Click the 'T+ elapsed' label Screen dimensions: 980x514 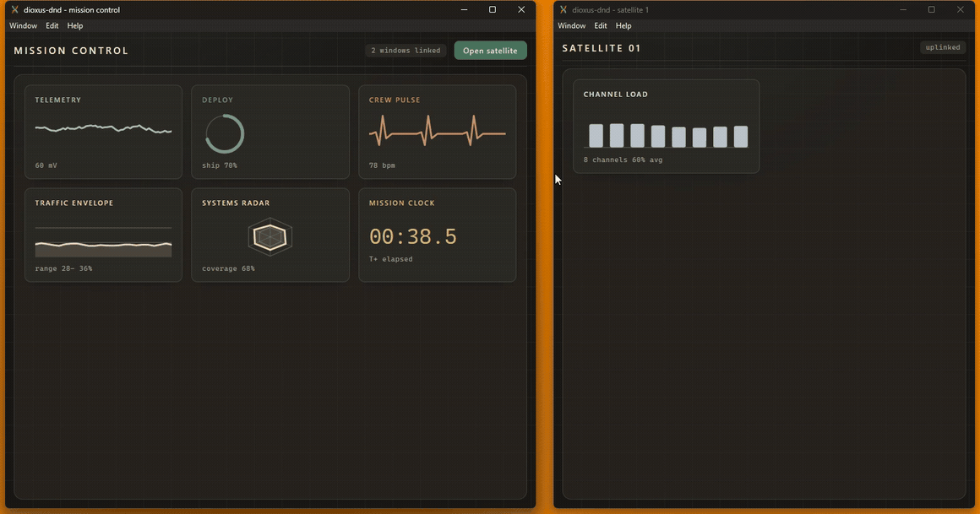(390, 259)
